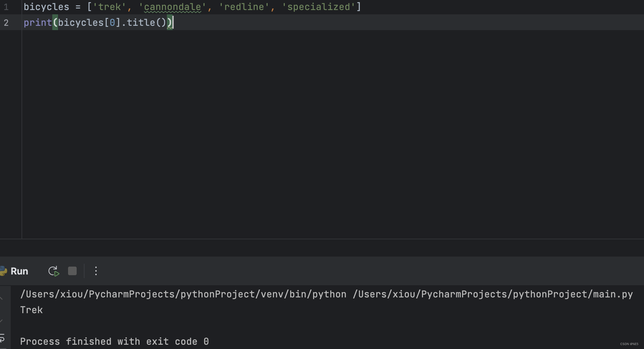Click the 'trek' string in the list

(109, 7)
